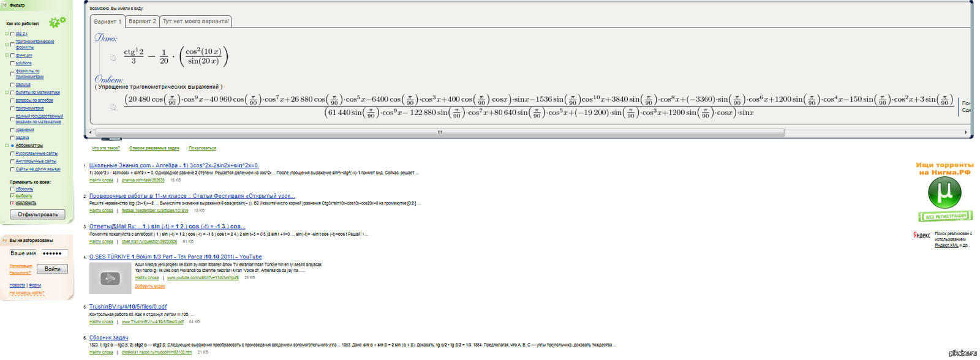Image resolution: width=980 pixels, height=360 pixels.
Task: Check the 'вопросы по алгебре' checkbox
Action: 12,100
